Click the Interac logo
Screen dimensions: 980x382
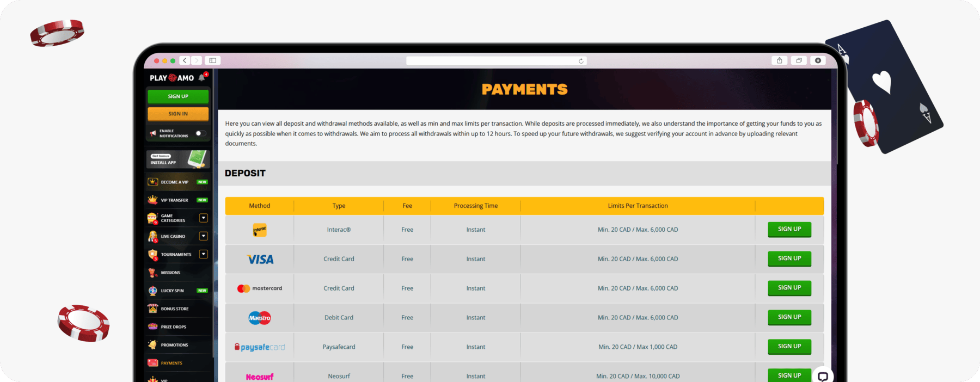pos(260,230)
